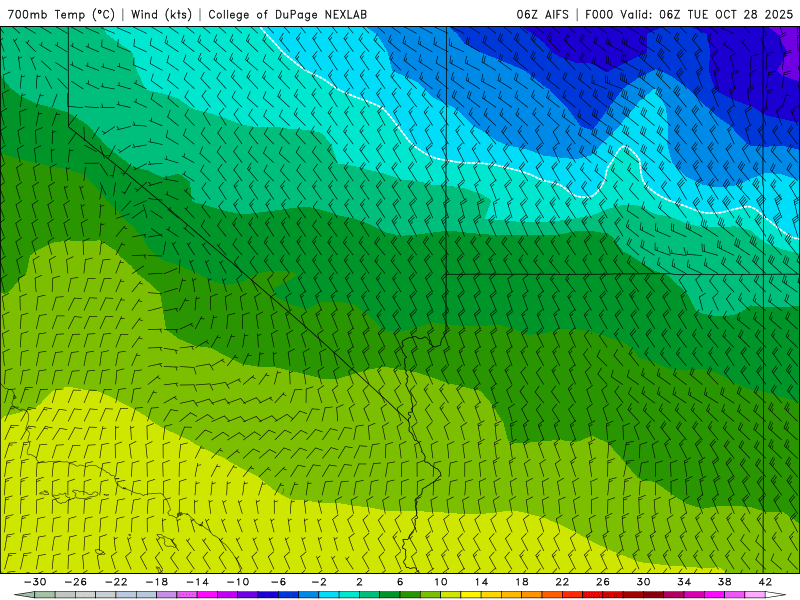Select the "06Z AIFS" model run label
The image size is (800, 600).
tap(542, 14)
